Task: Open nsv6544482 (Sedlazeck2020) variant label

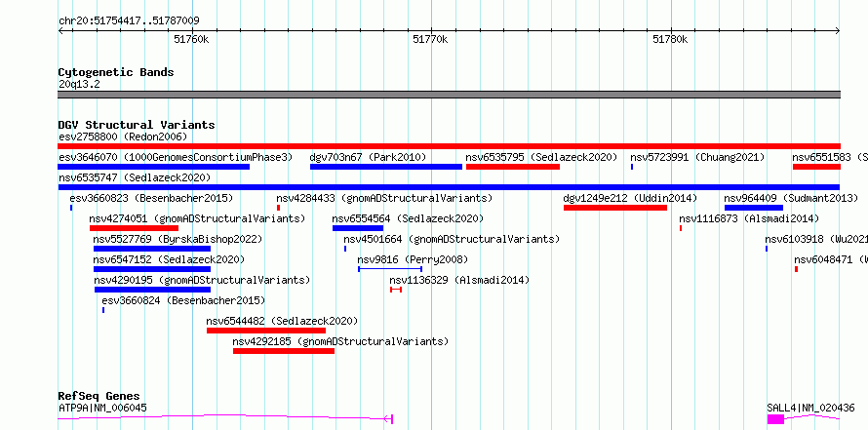Action: point(282,321)
